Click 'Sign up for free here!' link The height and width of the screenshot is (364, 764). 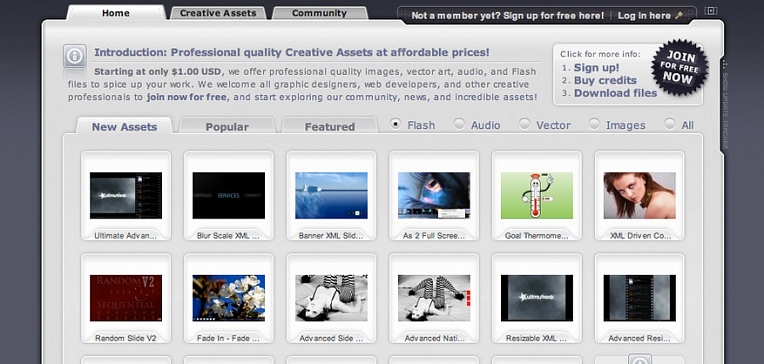click(x=554, y=16)
